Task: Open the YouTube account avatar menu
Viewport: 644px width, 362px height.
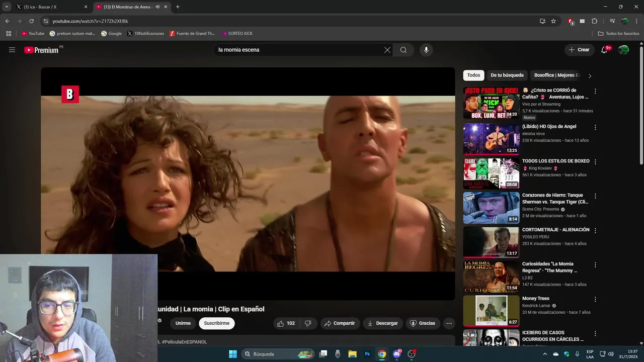Action: point(623,50)
